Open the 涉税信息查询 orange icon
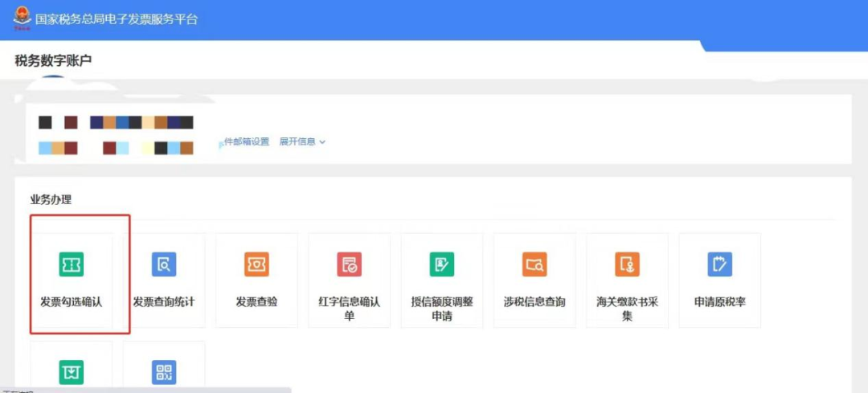 point(534,264)
